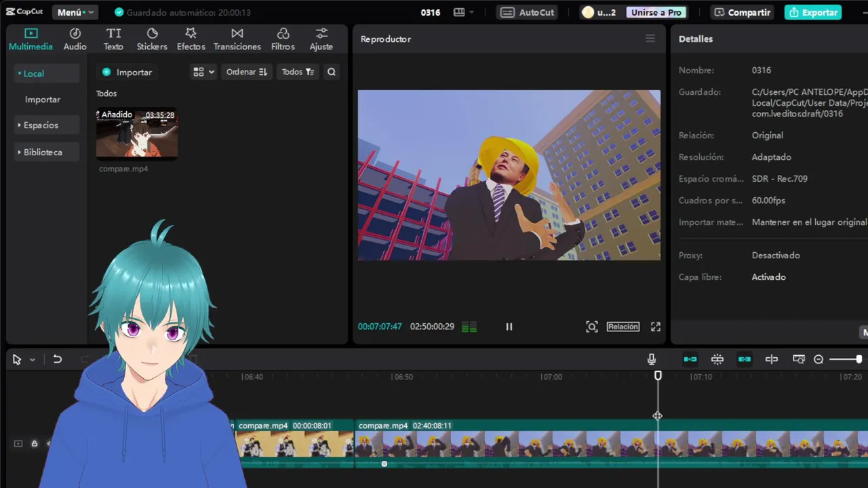The height and width of the screenshot is (488, 868).
Task: Select Importar in the sidebar
Action: click(43, 99)
